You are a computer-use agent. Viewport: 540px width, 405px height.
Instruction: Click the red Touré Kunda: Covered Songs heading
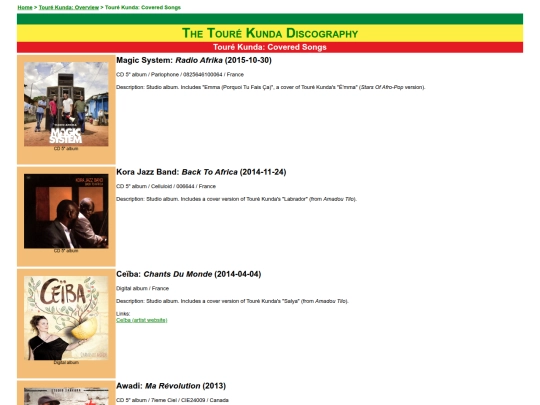[x=270, y=47]
